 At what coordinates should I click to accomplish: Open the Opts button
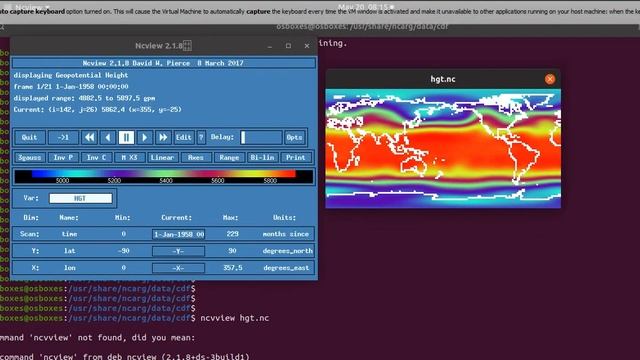[x=294, y=138]
